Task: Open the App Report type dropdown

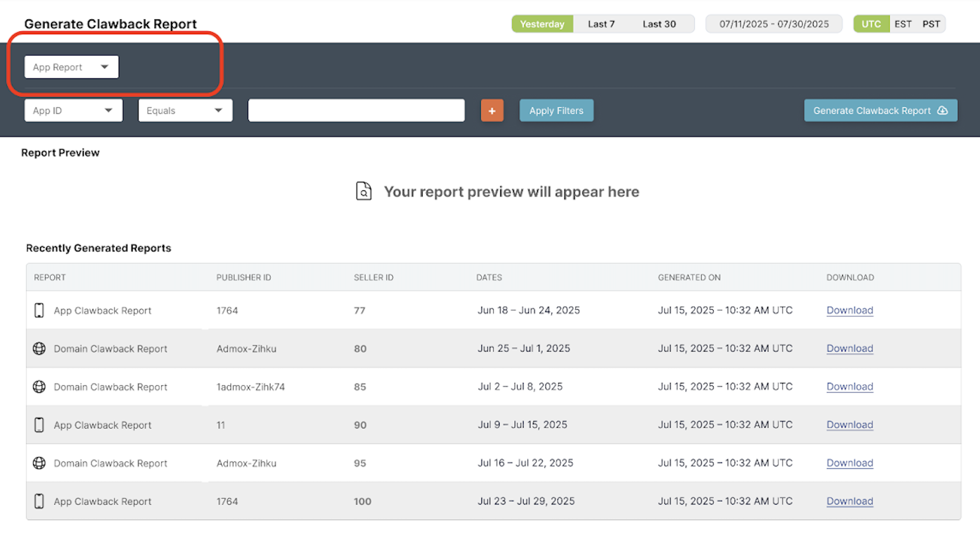Action: (x=71, y=67)
